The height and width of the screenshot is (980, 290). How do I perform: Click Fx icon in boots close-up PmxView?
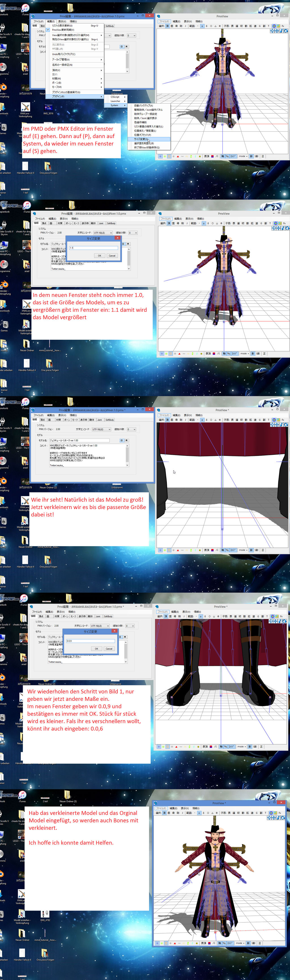click(x=281, y=616)
